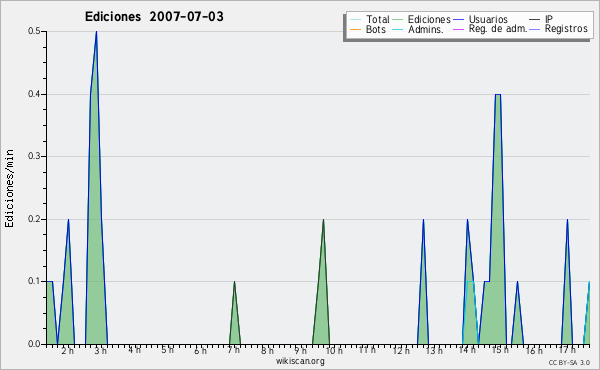Screen dimensions: 600x370
Task: Click the light-cyan line swatch beside Total
Action: point(355,20)
